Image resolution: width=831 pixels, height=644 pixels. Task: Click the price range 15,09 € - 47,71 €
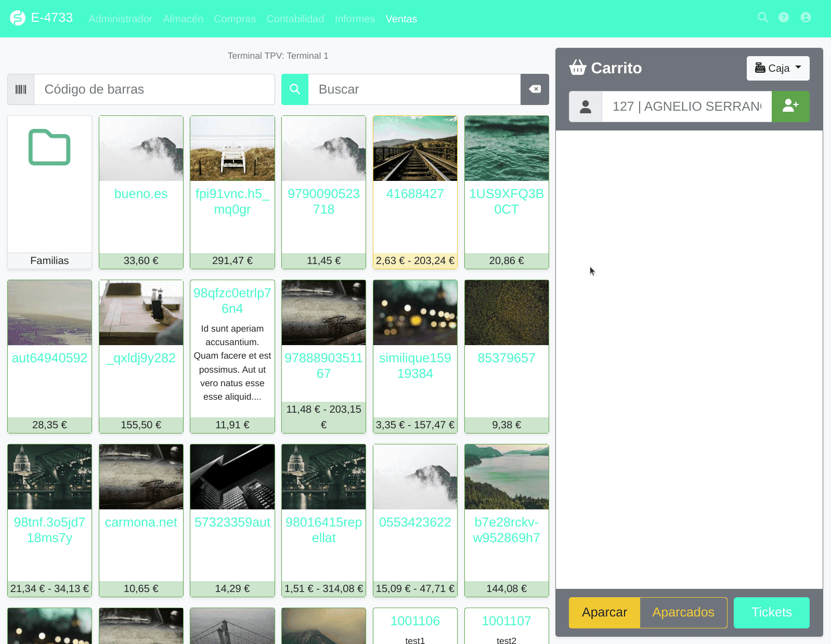(415, 588)
